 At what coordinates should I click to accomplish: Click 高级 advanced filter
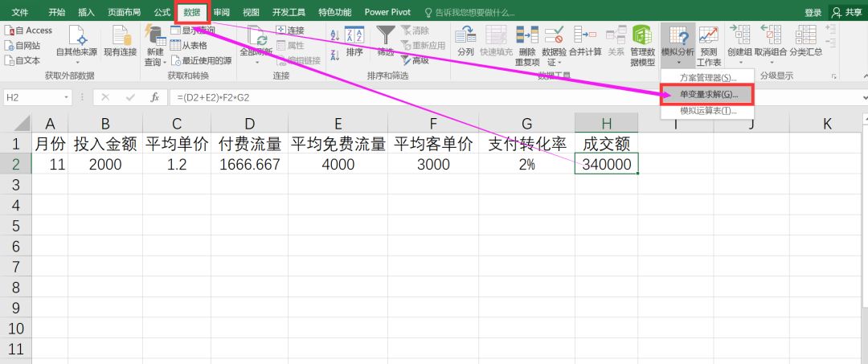416,61
